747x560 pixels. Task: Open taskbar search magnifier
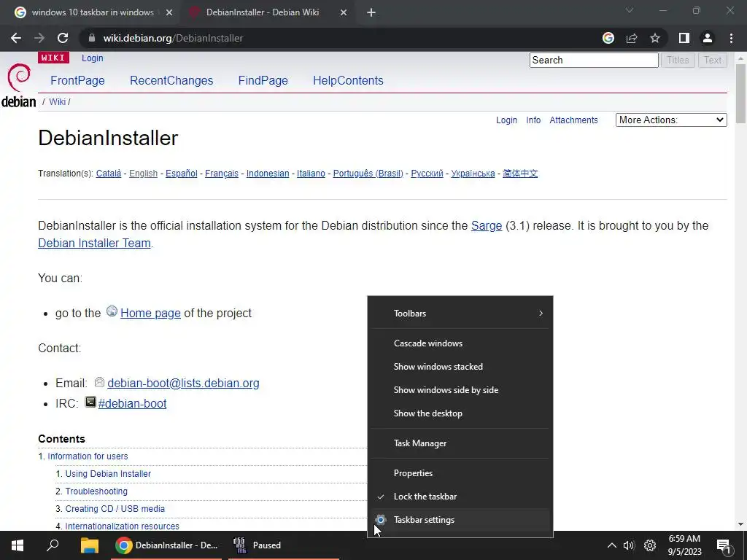tap(53, 545)
